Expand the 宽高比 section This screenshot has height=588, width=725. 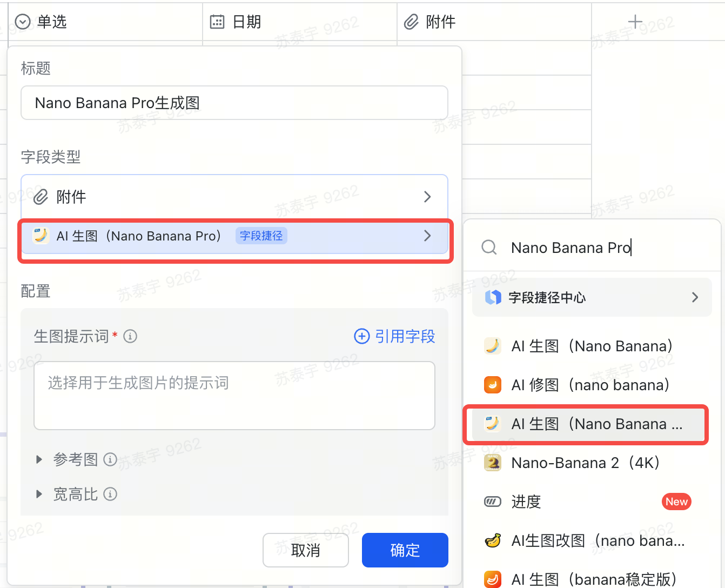[39, 494]
